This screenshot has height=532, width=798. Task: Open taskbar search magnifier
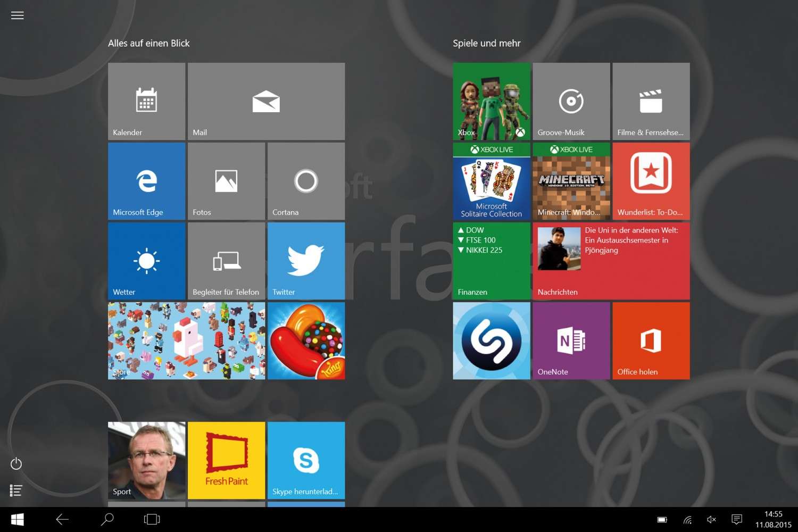(107, 519)
